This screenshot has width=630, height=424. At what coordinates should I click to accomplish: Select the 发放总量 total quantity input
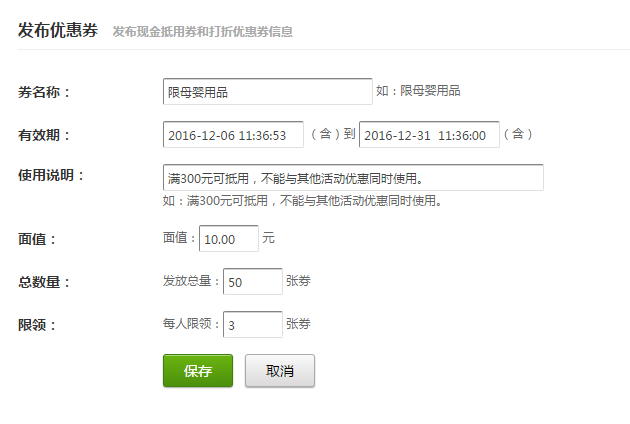pyautogui.click(x=252, y=282)
